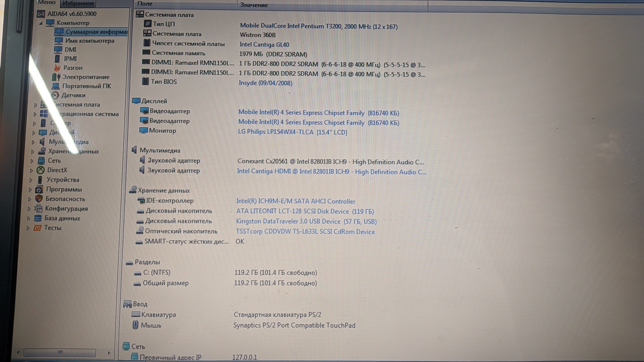The width and height of the screenshot is (644, 362).
Task: Open LG Philips LP154WX4-TLCA monitor link
Action: tap(293, 132)
